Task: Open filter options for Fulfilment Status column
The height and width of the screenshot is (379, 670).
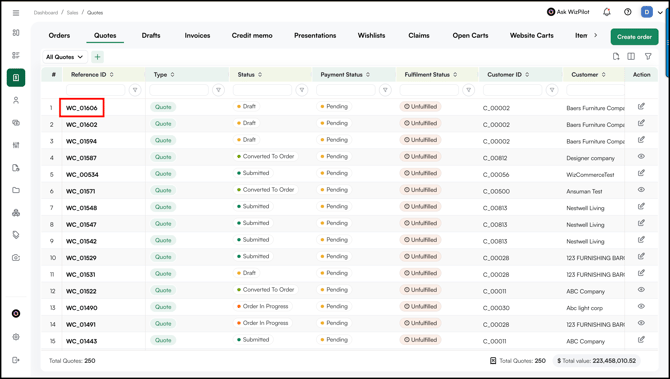Action: pyautogui.click(x=469, y=90)
